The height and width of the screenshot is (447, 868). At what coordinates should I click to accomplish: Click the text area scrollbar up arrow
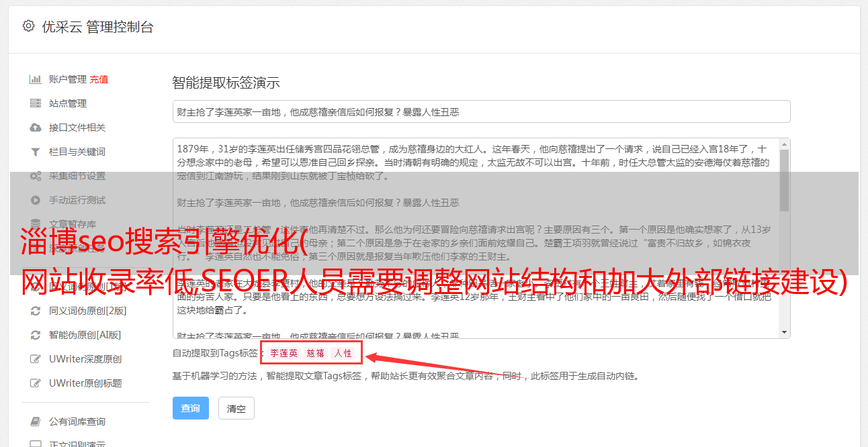coord(784,144)
